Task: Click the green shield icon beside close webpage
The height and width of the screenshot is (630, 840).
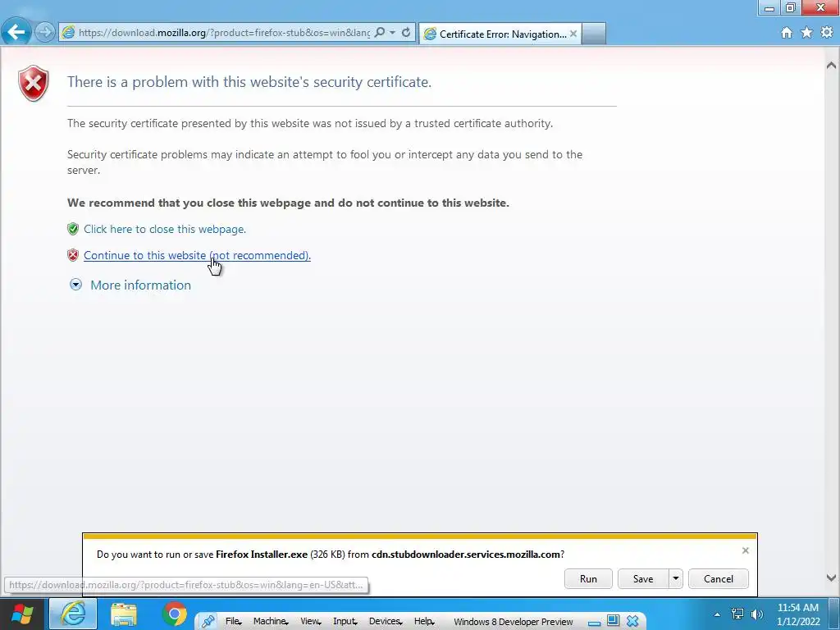Action: tap(73, 230)
